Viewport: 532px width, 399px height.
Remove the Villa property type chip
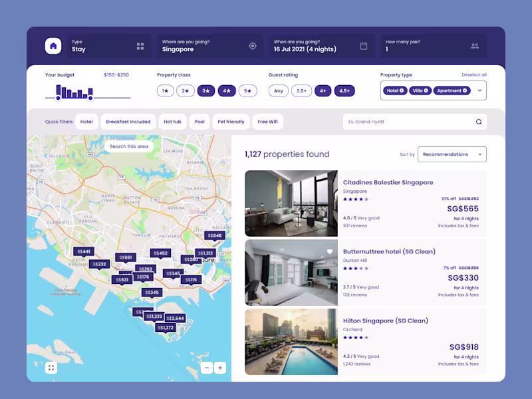(x=426, y=90)
